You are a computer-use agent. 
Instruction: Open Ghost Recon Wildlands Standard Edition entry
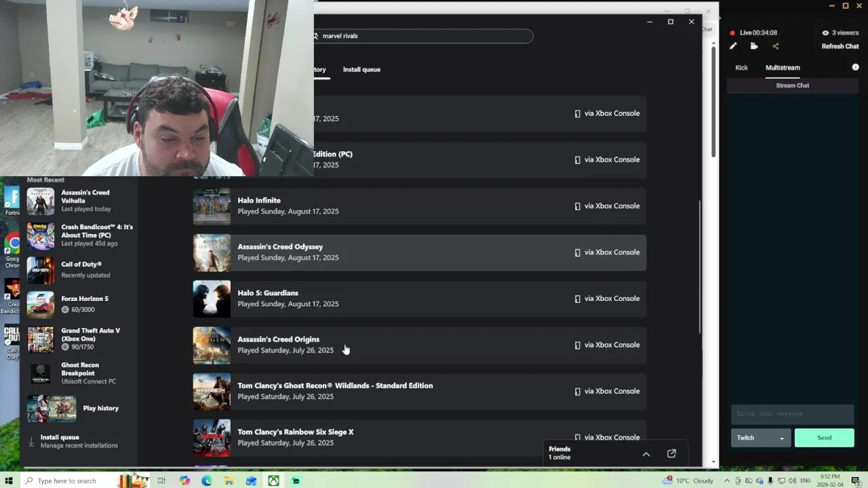[420, 391]
